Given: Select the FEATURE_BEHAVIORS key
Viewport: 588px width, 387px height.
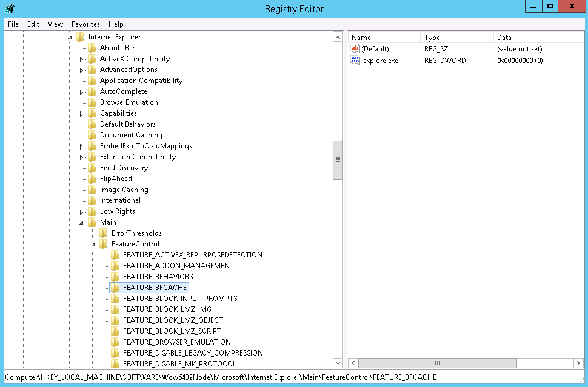Looking at the screenshot, I should (158, 277).
